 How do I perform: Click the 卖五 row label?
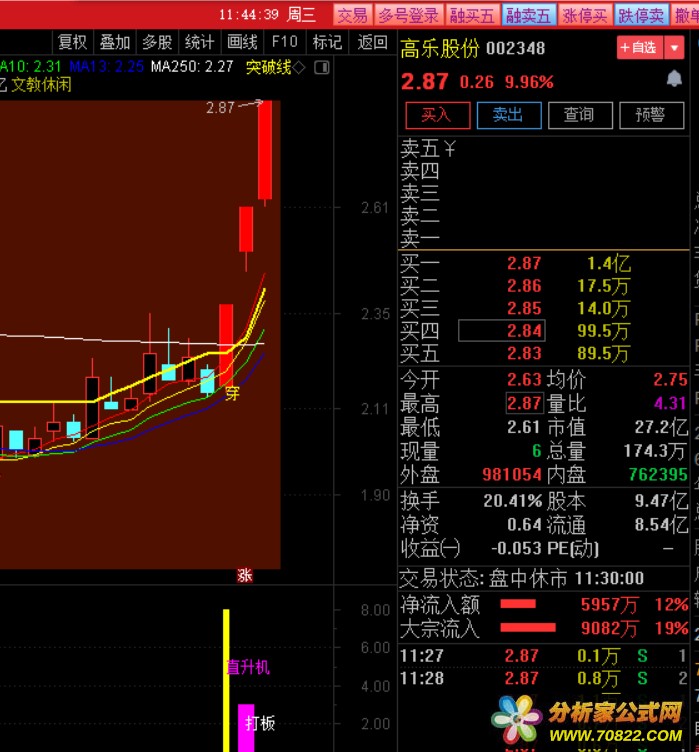pyautogui.click(x=420, y=148)
